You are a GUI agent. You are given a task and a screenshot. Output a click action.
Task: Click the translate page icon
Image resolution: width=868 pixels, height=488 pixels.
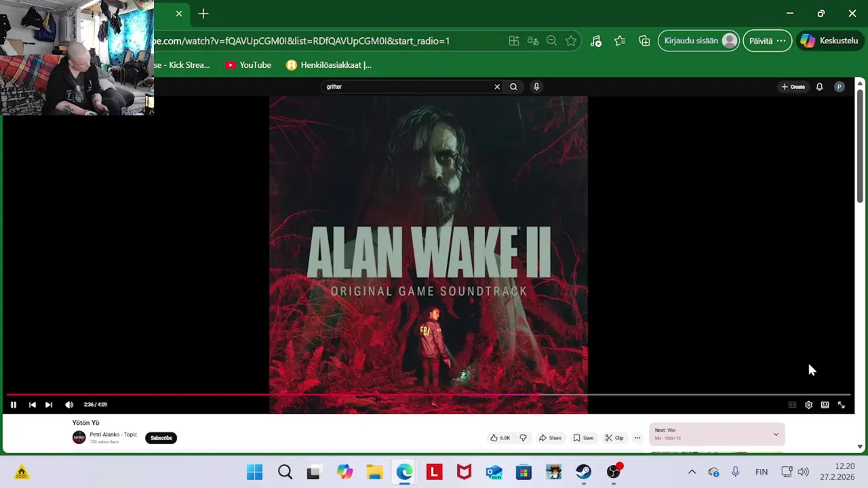[x=533, y=41]
